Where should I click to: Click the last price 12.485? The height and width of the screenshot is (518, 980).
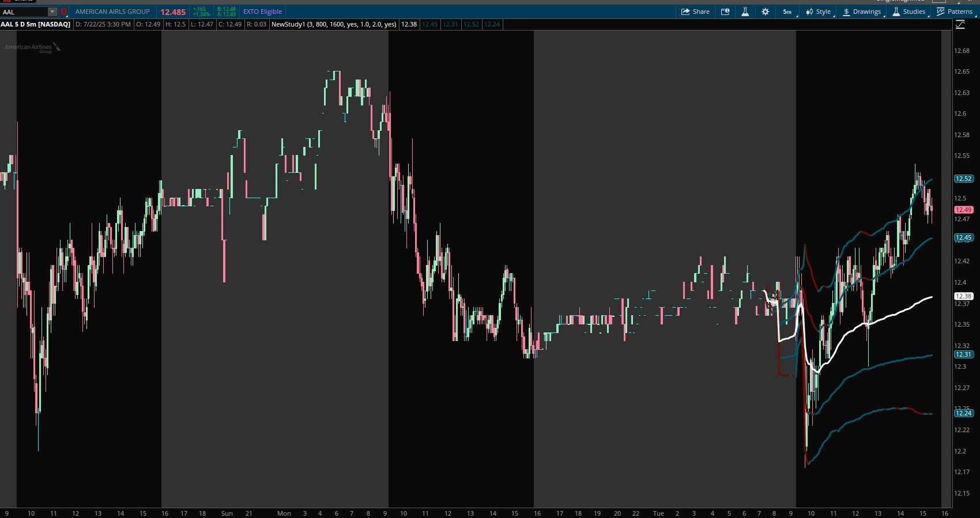click(173, 12)
